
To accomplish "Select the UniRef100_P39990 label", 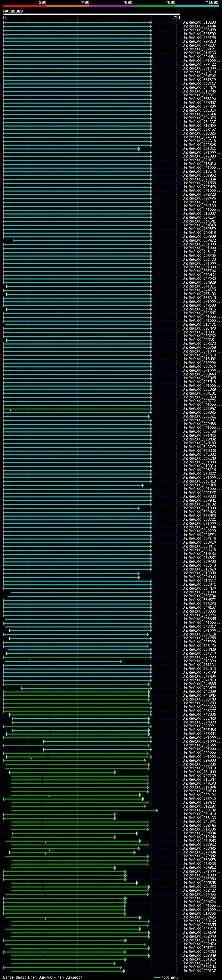I will tap(199, 363).
